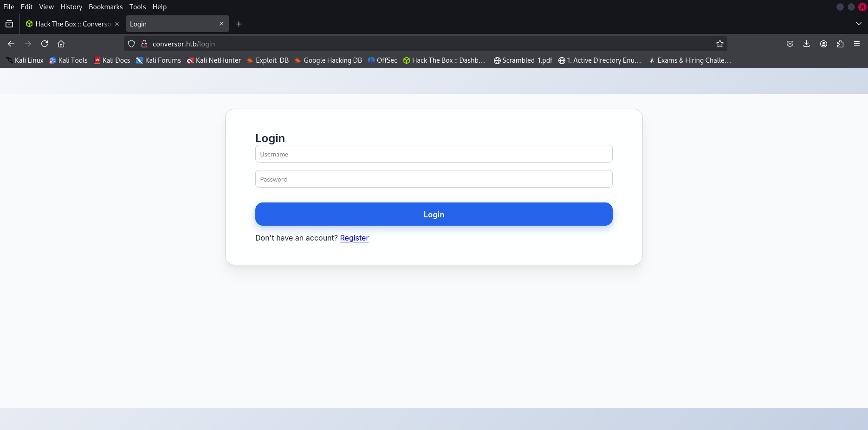Open the list-all-tabs chevron
This screenshot has width=868, height=430.
(x=858, y=24)
